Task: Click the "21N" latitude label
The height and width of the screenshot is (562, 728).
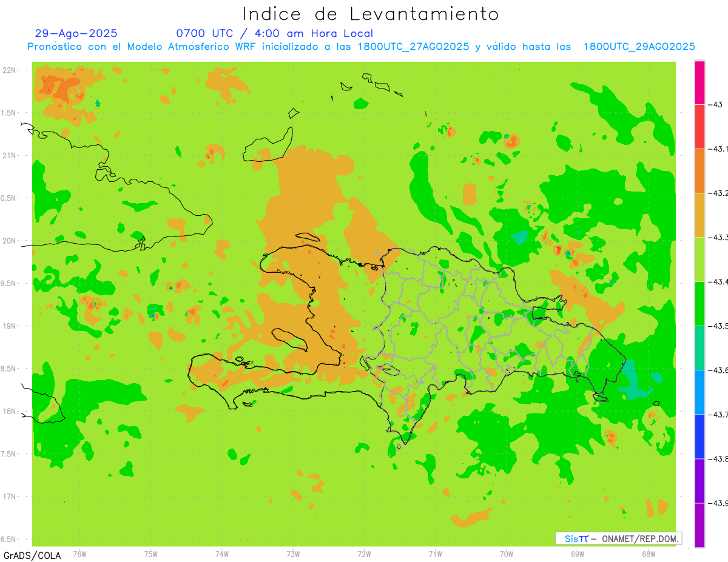Action: click(10, 156)
